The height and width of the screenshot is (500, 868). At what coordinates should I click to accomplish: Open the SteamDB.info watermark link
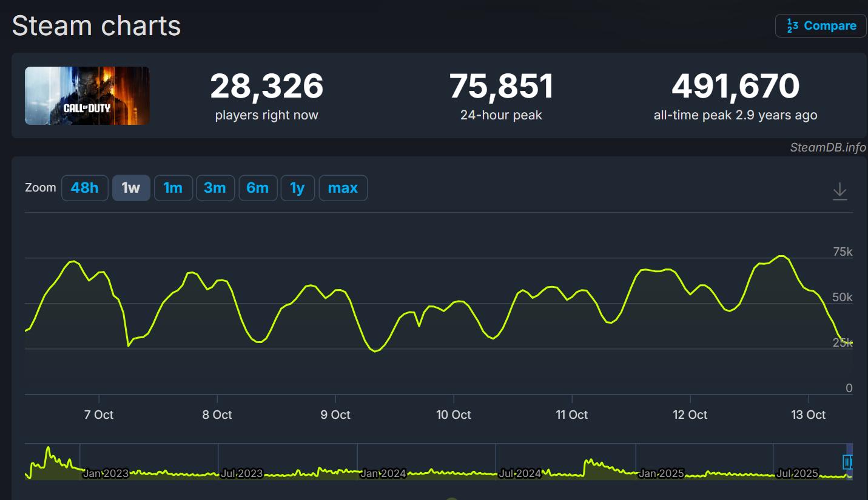coord(827,147)
